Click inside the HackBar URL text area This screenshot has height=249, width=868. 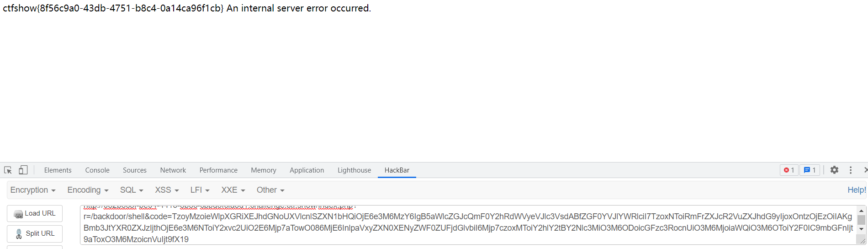(468, 225)
